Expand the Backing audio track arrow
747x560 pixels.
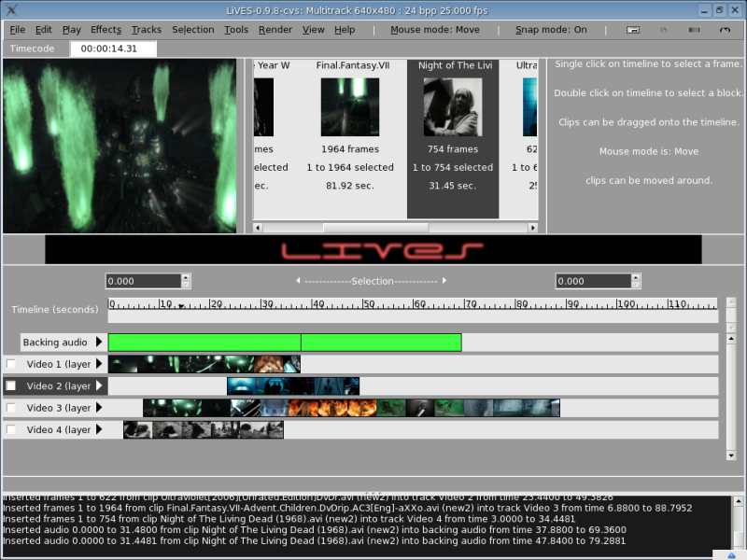point(99,342)
